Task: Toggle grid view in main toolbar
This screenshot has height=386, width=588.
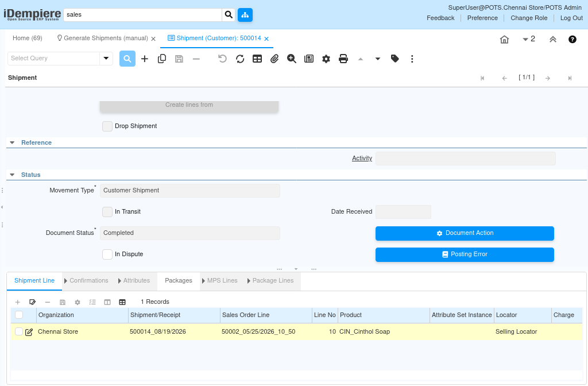Action: pos(257,59)
